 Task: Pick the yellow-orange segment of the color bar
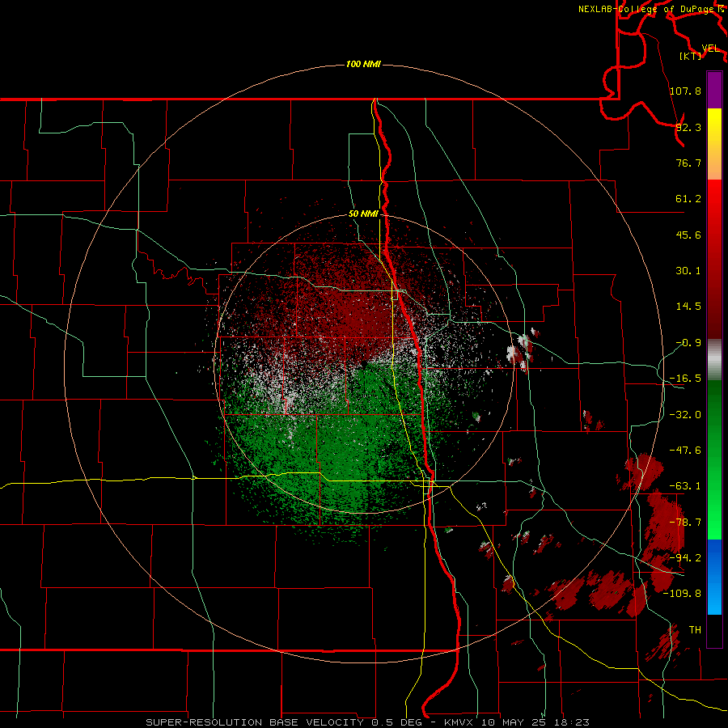point(714,144)
